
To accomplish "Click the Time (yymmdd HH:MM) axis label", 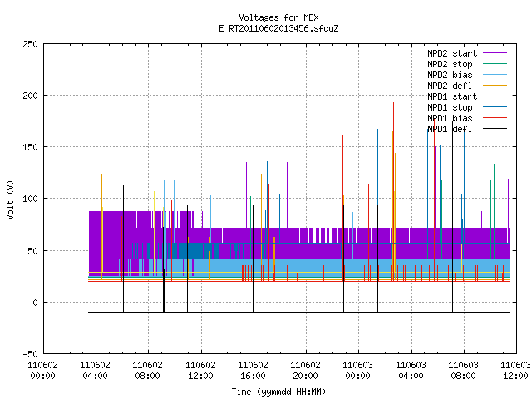I will 278,392.
